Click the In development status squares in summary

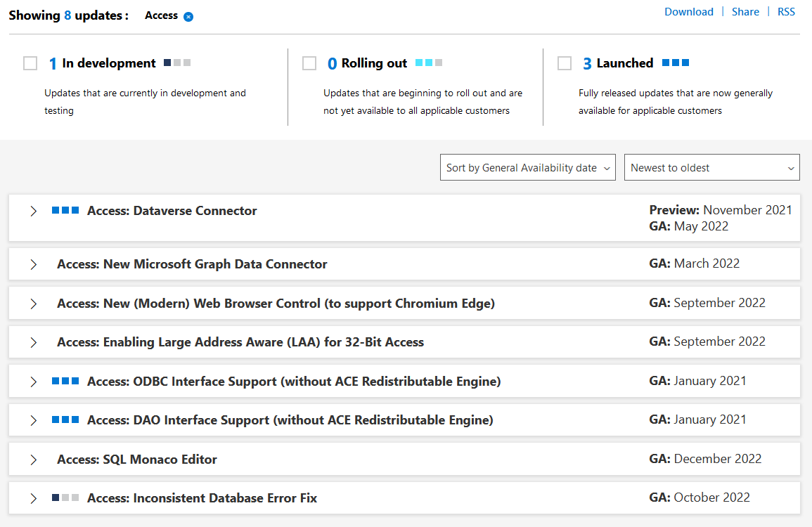pos(177,63)
